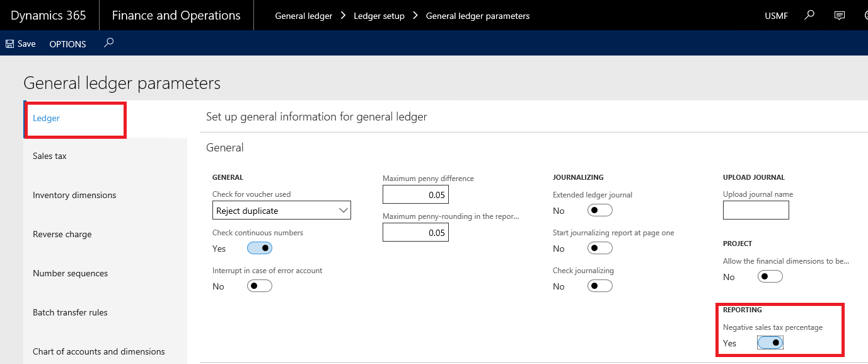Enable Extended ledger journal toggle
The width and height of the screenshot is (868, 364).
[x=600, y=211]
